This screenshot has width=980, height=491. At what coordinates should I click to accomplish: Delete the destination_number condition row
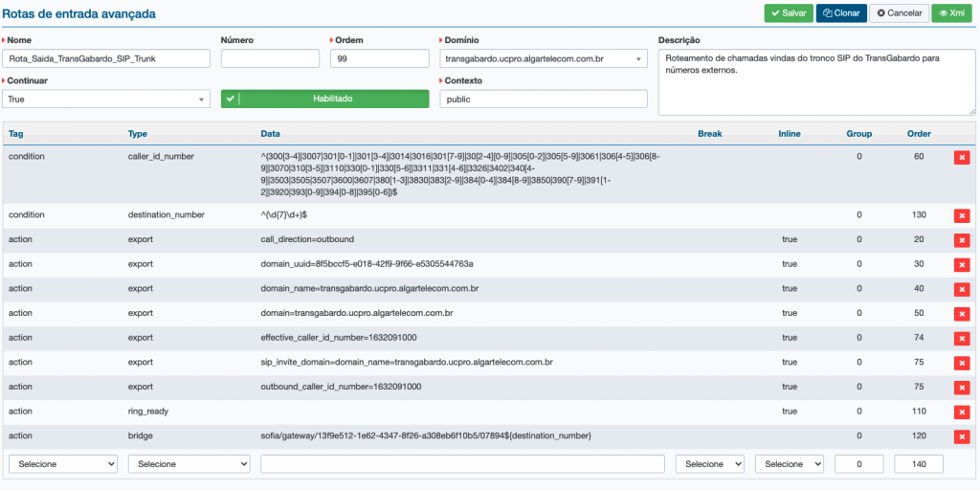coord(961,215)
